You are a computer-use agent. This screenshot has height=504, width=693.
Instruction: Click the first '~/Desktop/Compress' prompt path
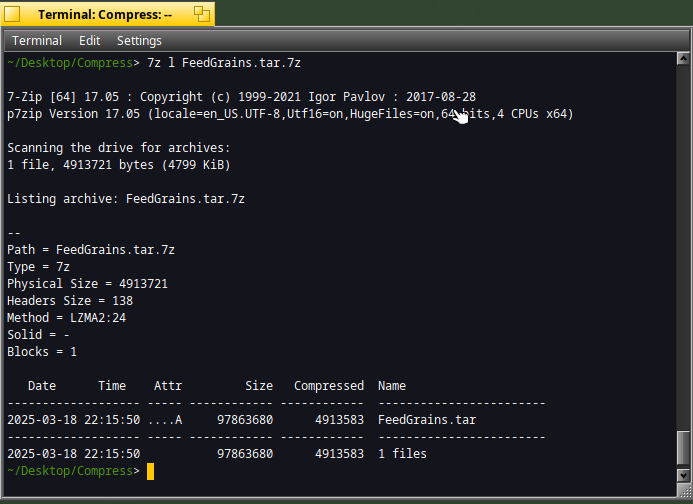click(x=70, y=63)
